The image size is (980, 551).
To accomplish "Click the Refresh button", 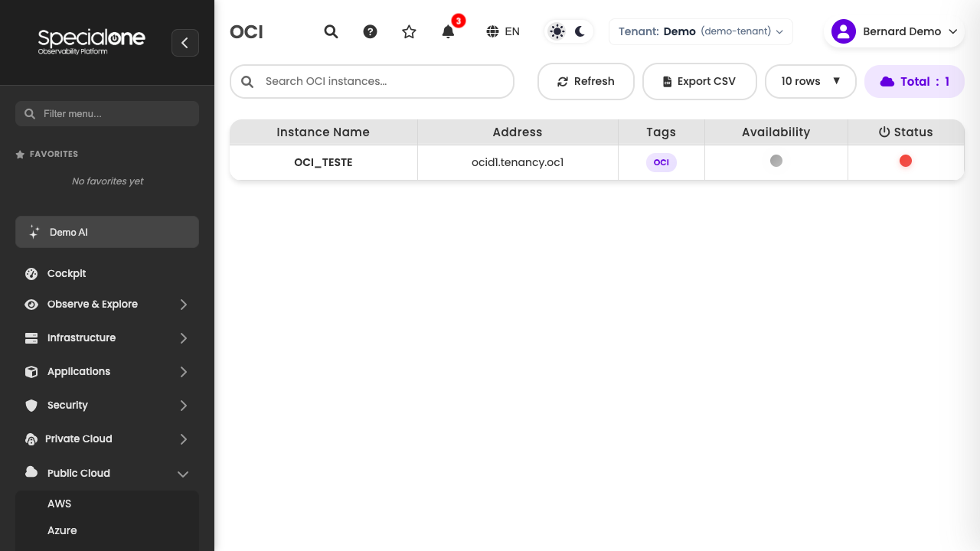I will (586, 81).
